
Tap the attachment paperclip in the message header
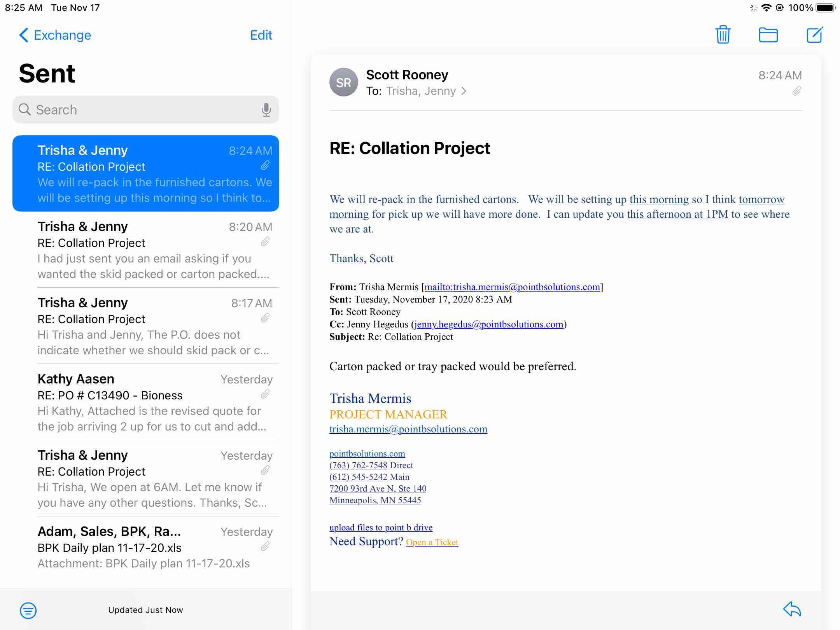coord(796,91)
